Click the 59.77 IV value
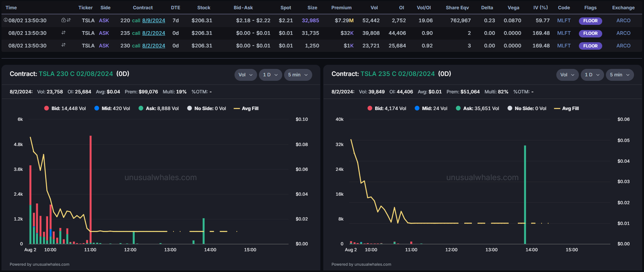 pos(543,20)
